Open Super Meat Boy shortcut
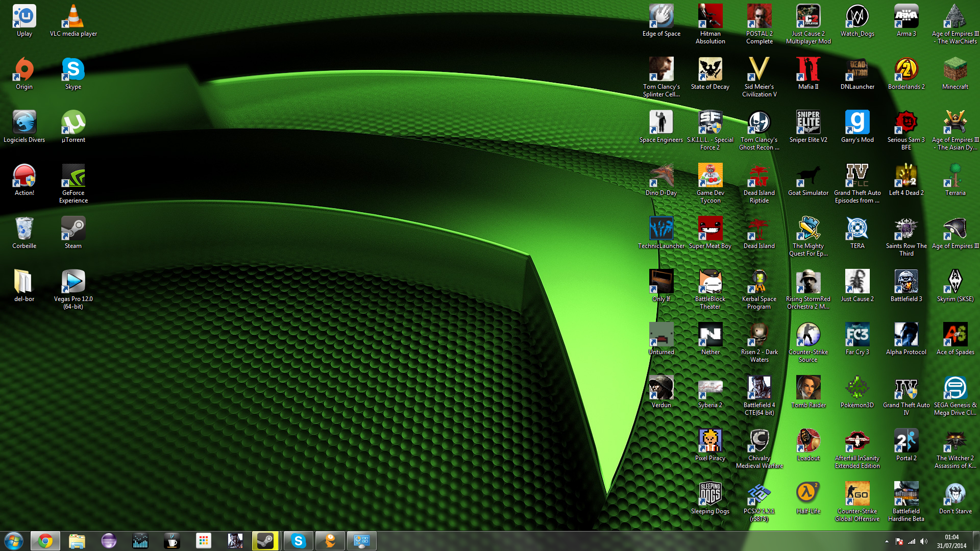 710,233
